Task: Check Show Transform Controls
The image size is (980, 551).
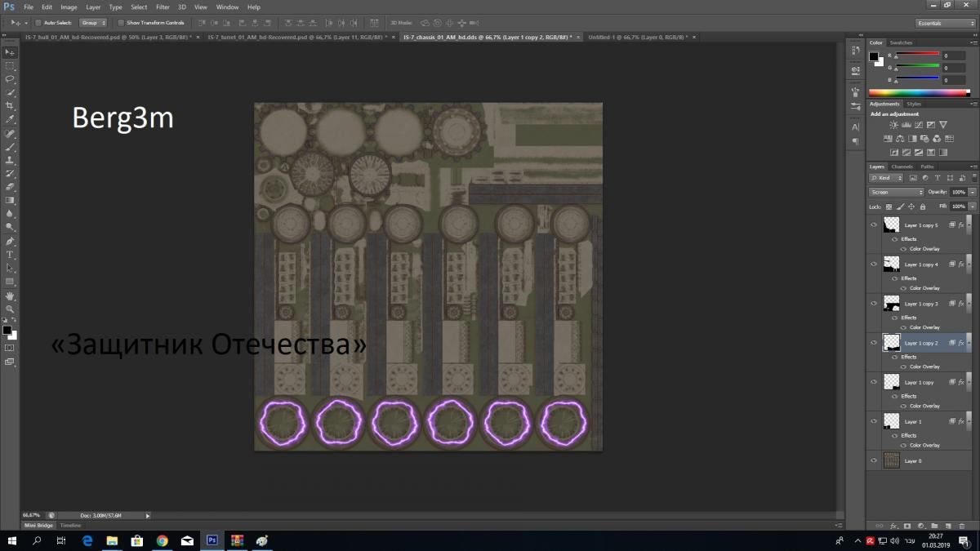Action: click(122, 23)
